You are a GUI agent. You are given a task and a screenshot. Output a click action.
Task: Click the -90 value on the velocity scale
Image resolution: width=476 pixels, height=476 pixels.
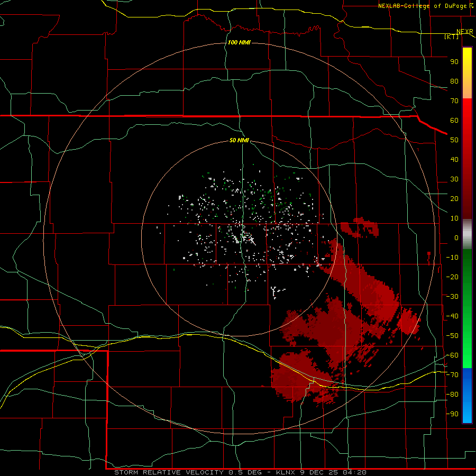click(452, 414)
